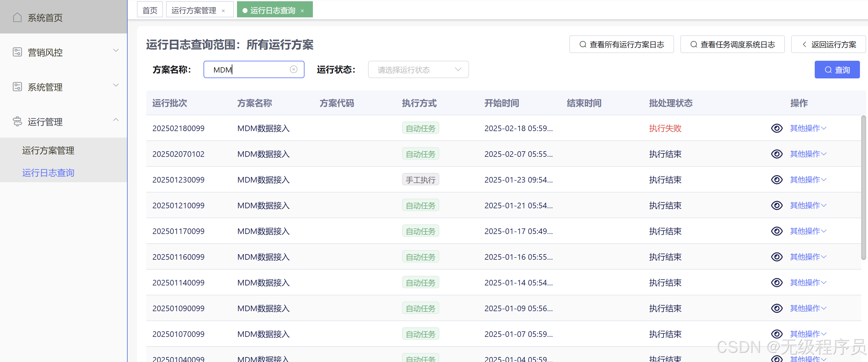
Task: Click the 系统管理 sidebar icon
Action: (17, 86)
